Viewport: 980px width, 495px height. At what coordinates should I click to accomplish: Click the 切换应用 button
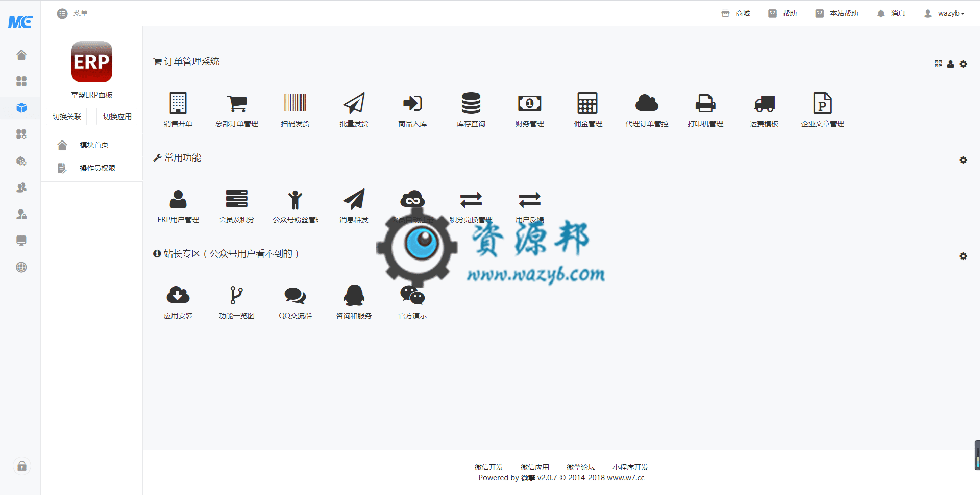117,116
